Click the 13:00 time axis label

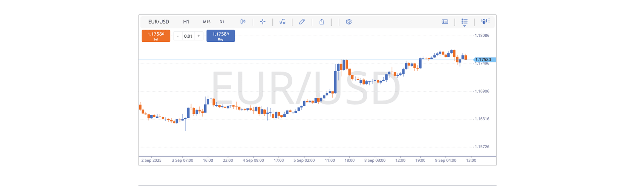point(471,160)
